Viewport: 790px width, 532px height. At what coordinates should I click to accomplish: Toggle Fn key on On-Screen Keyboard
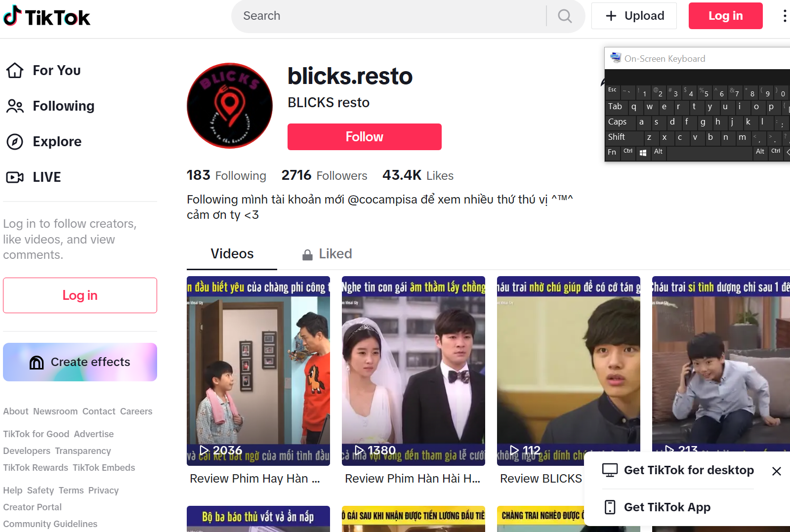612,152
